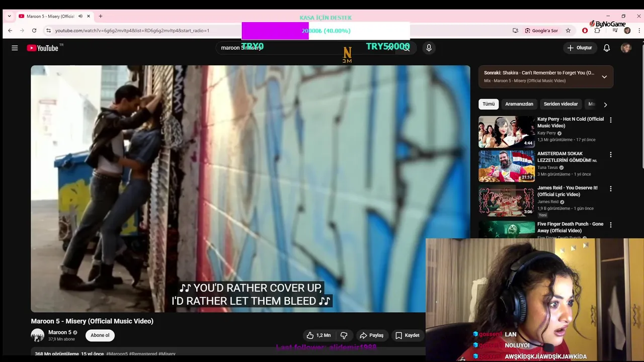Image resolution: width=644 pixels, height=362 pixels.
Task: Open the YouTube account avatar menu
Action: tap(626, 48)
